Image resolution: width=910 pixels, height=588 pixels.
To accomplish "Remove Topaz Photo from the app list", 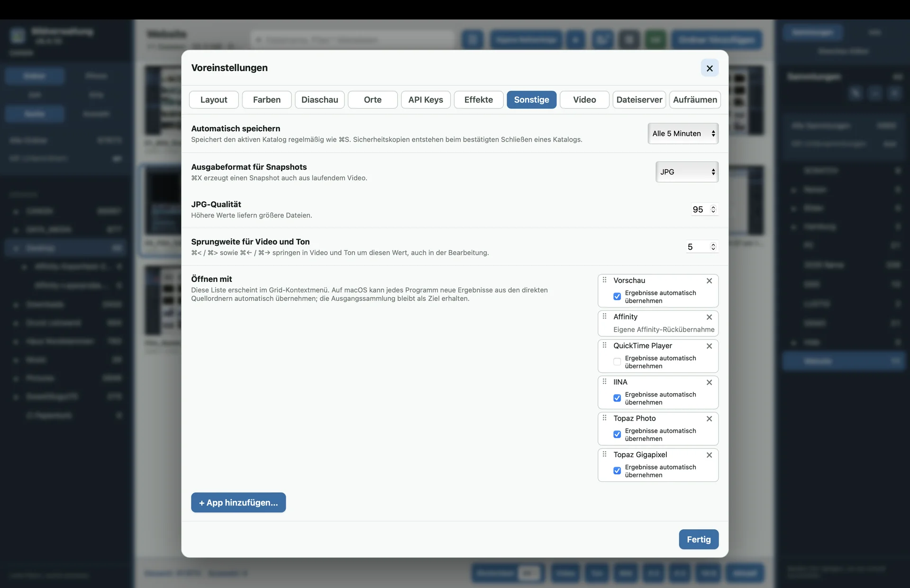I will tap(709, 418).
